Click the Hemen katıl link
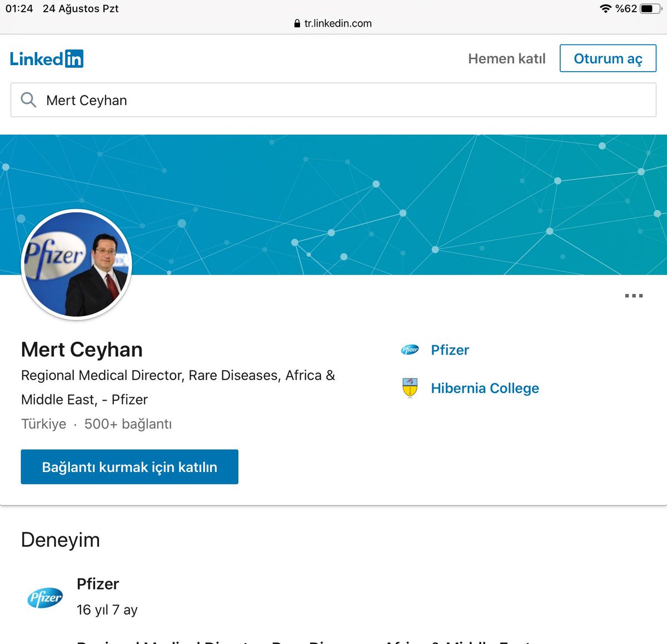 [506, 58]
